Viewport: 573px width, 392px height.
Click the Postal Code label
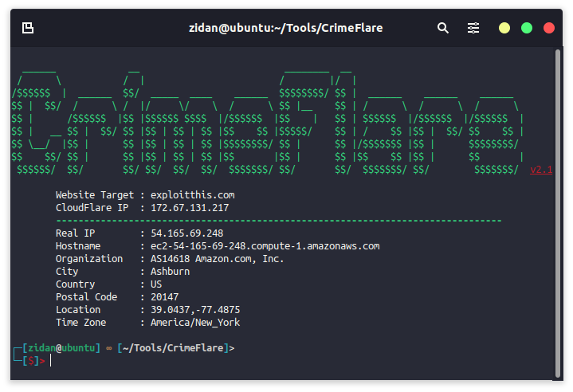(86, 296)
